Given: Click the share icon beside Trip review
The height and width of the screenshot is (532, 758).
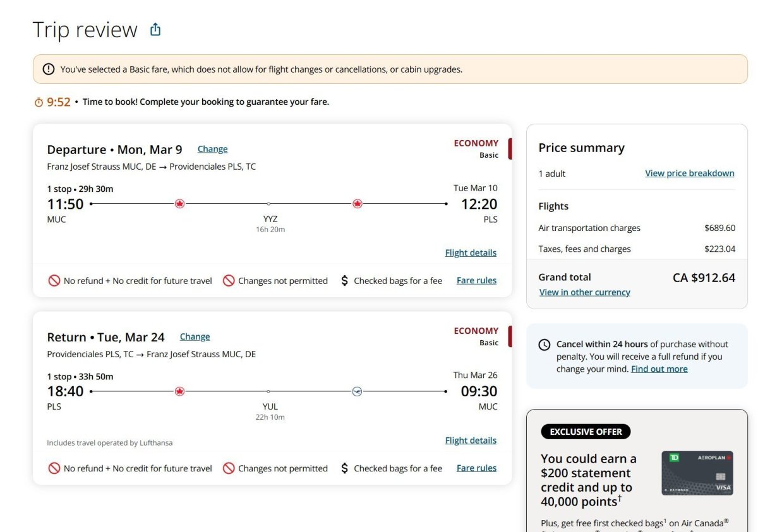Looking at the screenshot, I should click(x=155, y=30).
